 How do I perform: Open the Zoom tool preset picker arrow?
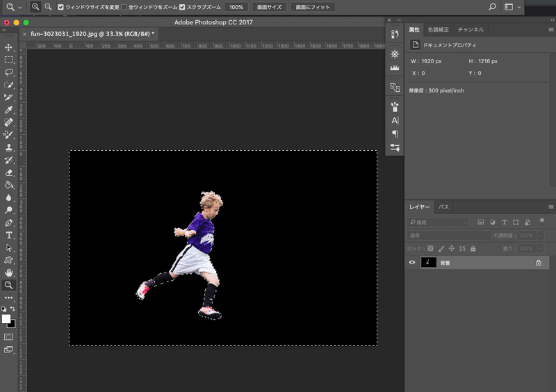pyautogui.click(x=20, y=7)
